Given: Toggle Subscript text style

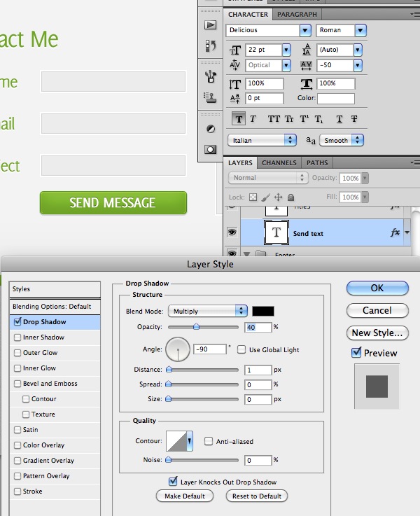Looking at the screenshot, I should click(x=318, y=119).
